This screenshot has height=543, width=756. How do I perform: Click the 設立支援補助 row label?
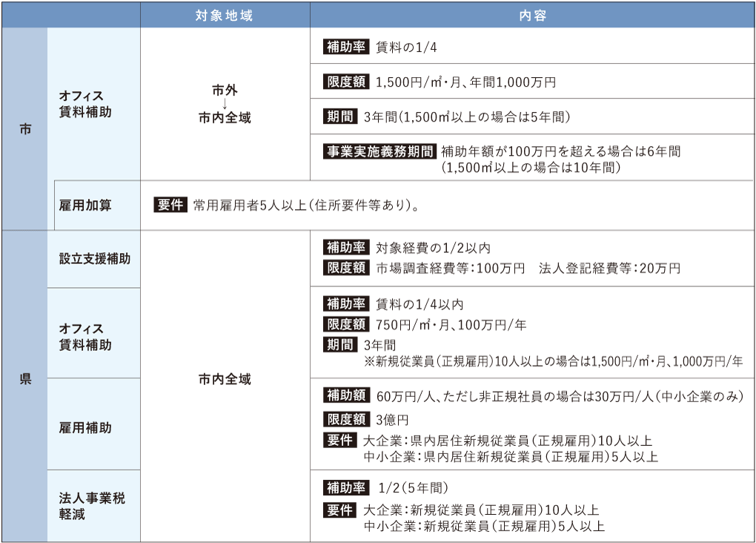(95, 259)
